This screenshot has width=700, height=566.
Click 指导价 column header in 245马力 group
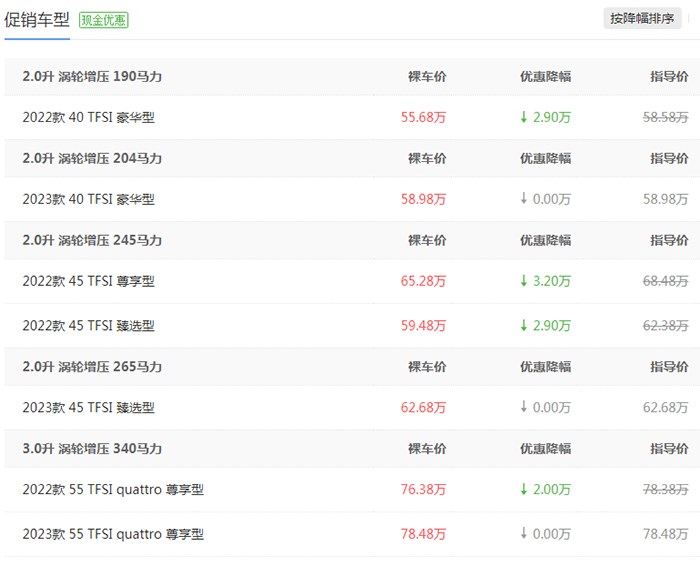(669, 240)
